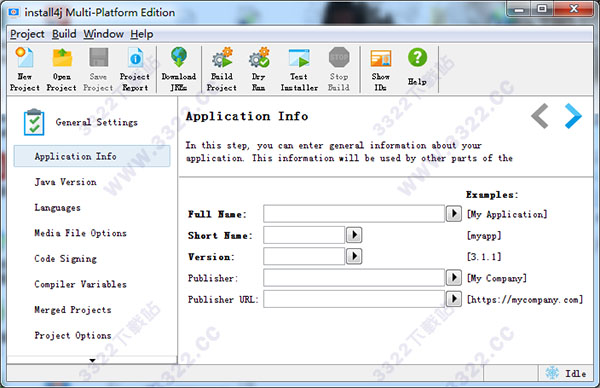Click the "Examples:" column label

coord(492,195)
